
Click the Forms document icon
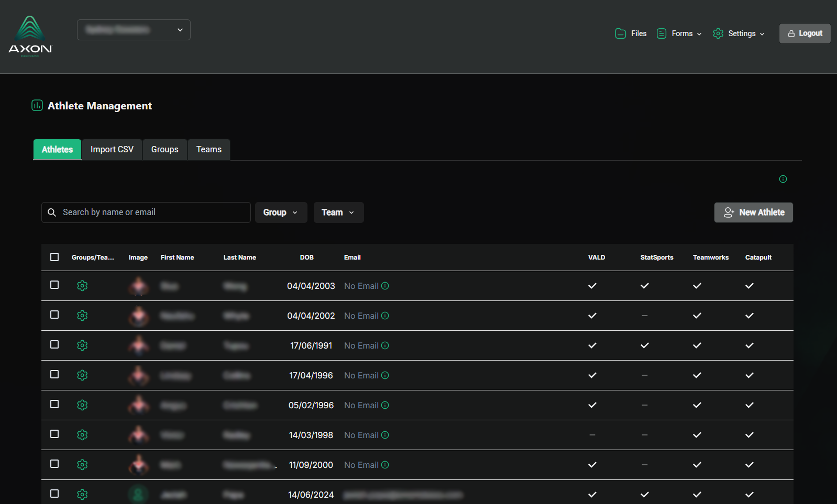662,33
